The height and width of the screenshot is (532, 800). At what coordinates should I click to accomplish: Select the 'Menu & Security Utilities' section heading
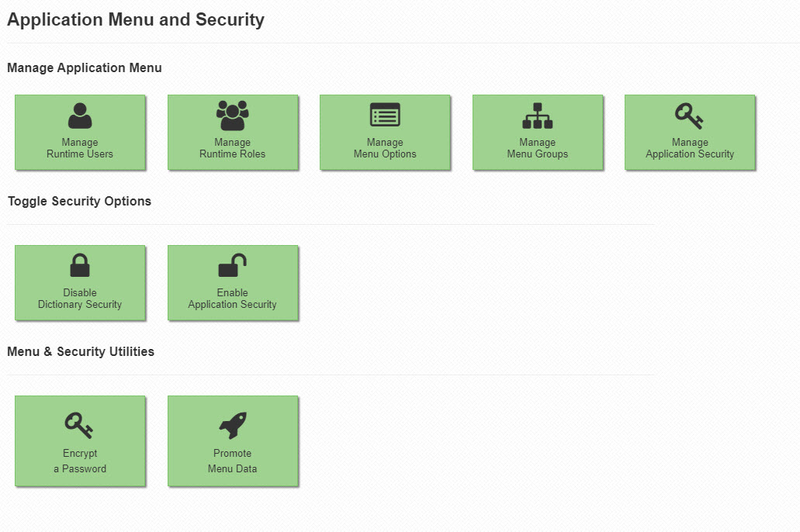click(x=81, y=351)
